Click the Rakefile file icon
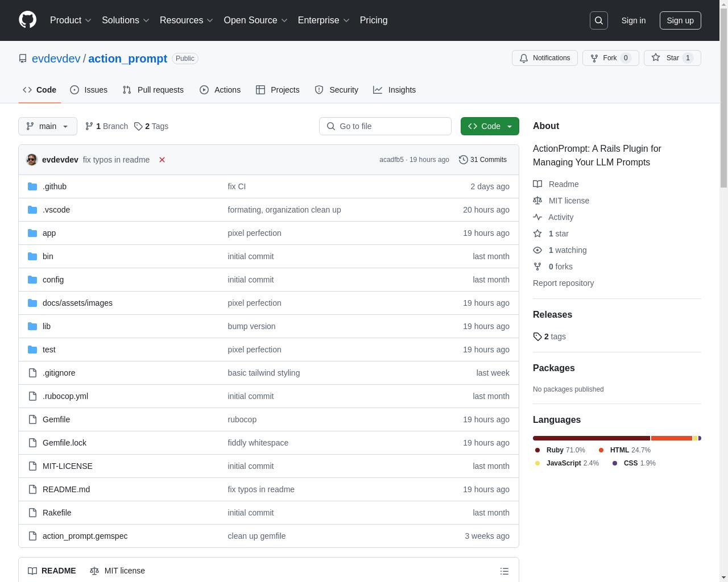 click(32, 513)
